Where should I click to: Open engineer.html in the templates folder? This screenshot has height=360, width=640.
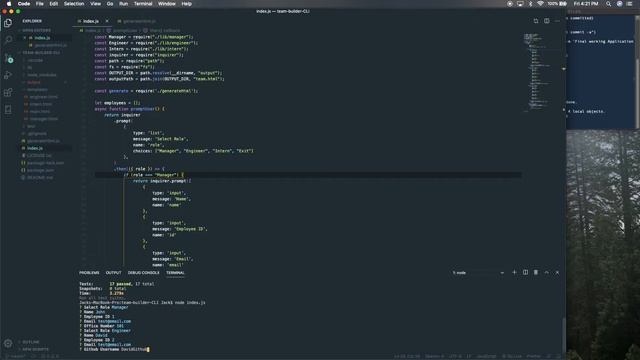coord(43,97)
